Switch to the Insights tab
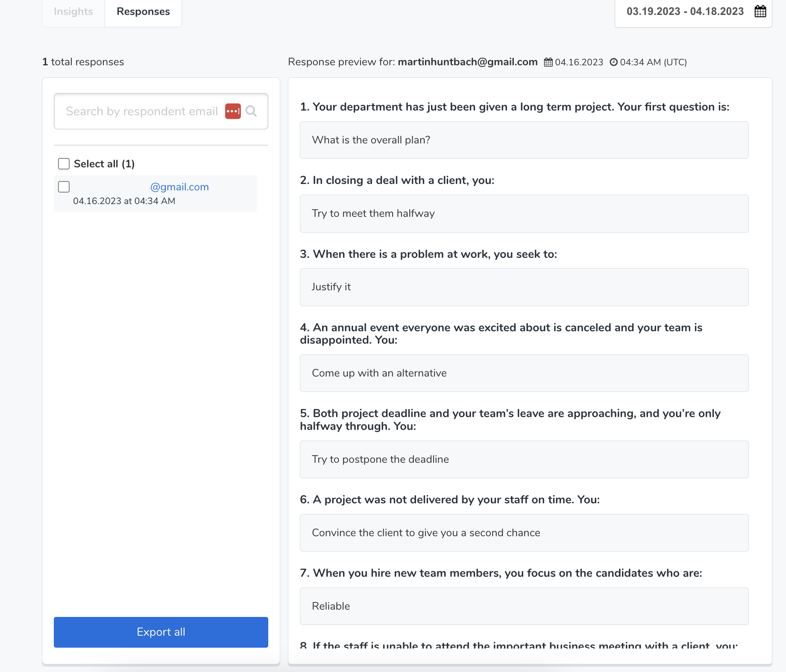 [x=73, y=12]
